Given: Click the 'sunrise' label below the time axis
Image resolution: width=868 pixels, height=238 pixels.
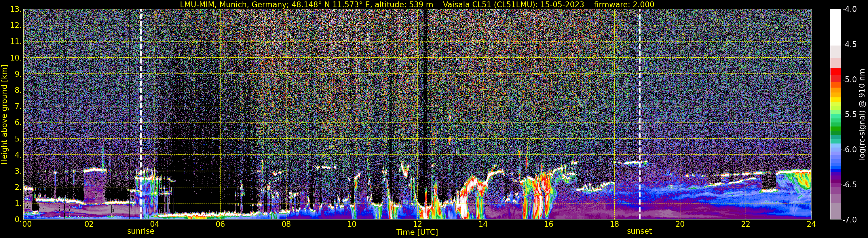Looking at the screenshot, I should coord(140,231).
